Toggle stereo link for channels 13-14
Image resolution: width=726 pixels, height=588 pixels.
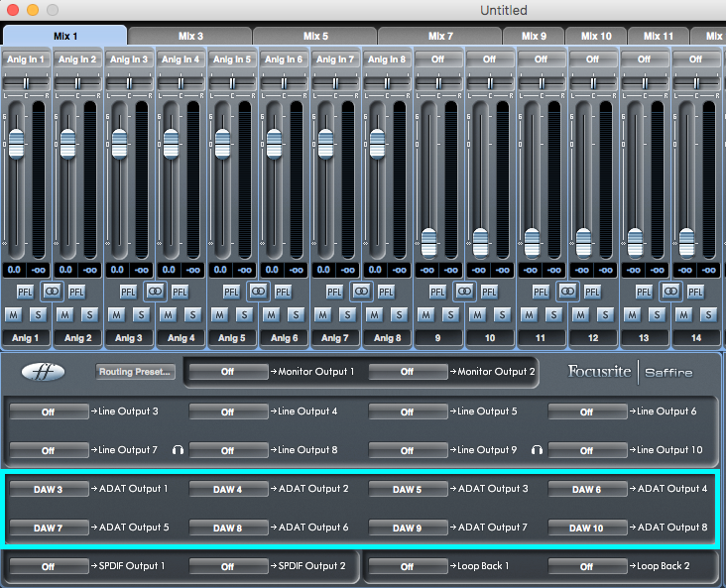(x=670, y=292)
